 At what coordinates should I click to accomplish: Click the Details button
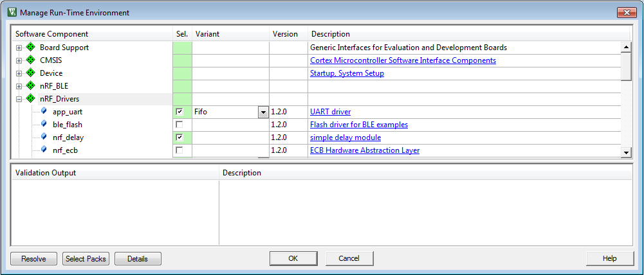138,258
